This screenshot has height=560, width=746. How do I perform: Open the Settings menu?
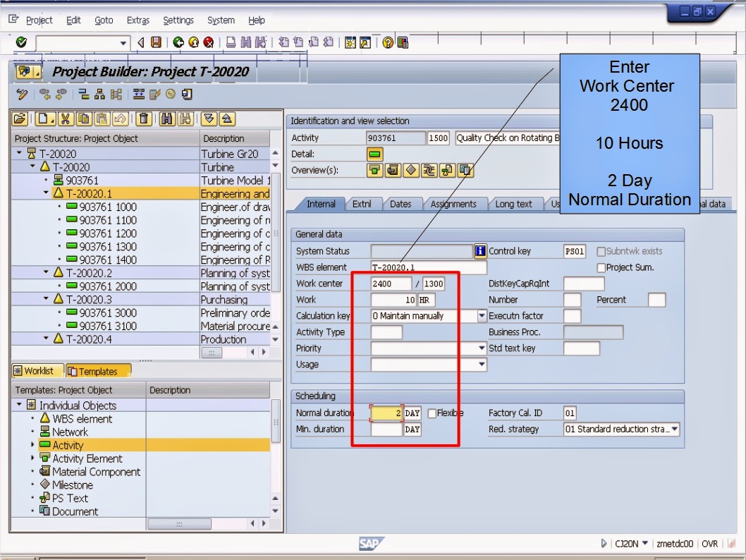(x=178, y=20)
